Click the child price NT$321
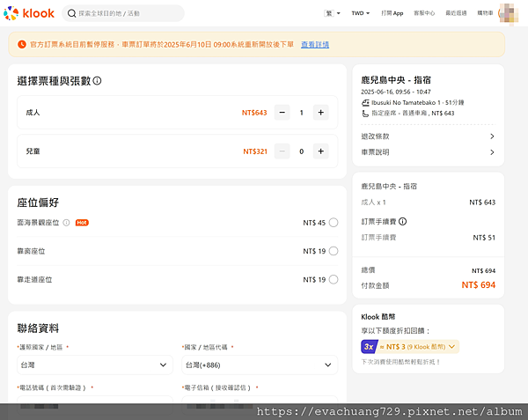 [x=255, y=151]
